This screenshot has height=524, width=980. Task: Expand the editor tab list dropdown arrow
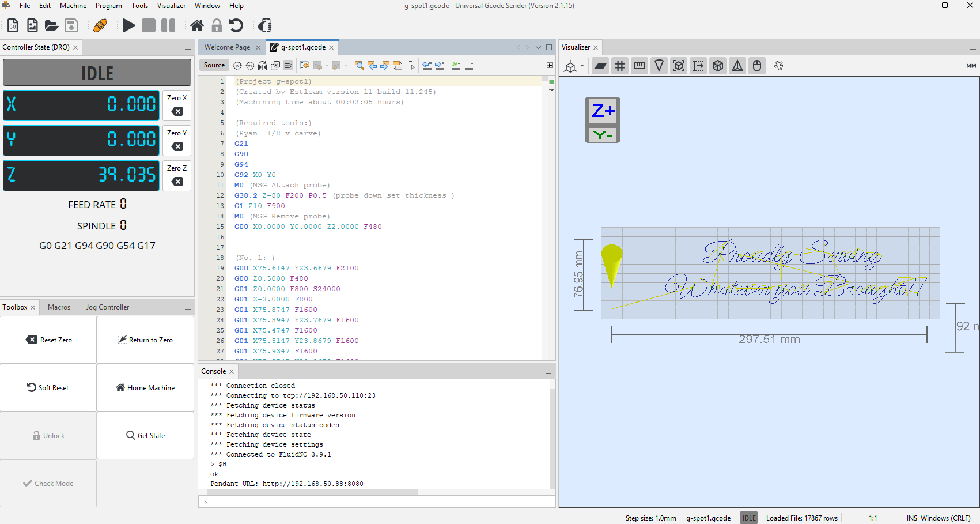click(538, 47)
